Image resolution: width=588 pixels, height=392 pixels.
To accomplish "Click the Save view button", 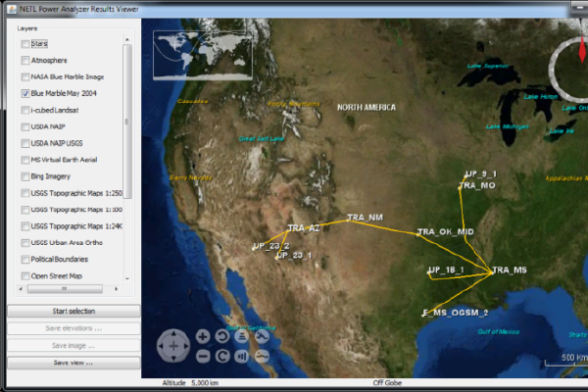I will (x=73, y=363).
